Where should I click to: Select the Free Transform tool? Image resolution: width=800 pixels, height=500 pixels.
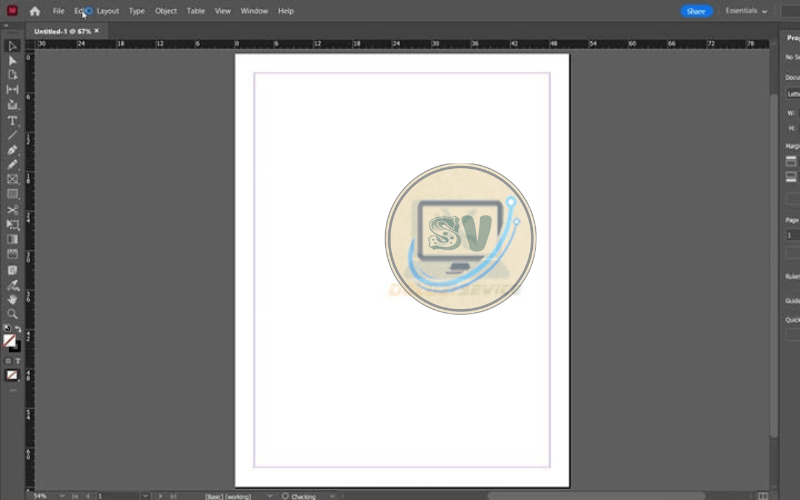(12, 224)
